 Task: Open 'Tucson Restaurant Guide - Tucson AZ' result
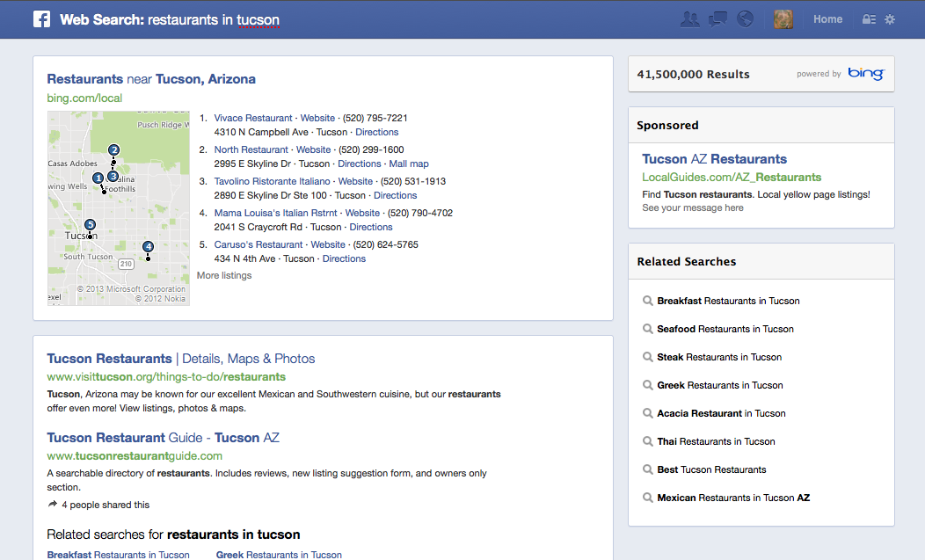(x=164, y=438)
